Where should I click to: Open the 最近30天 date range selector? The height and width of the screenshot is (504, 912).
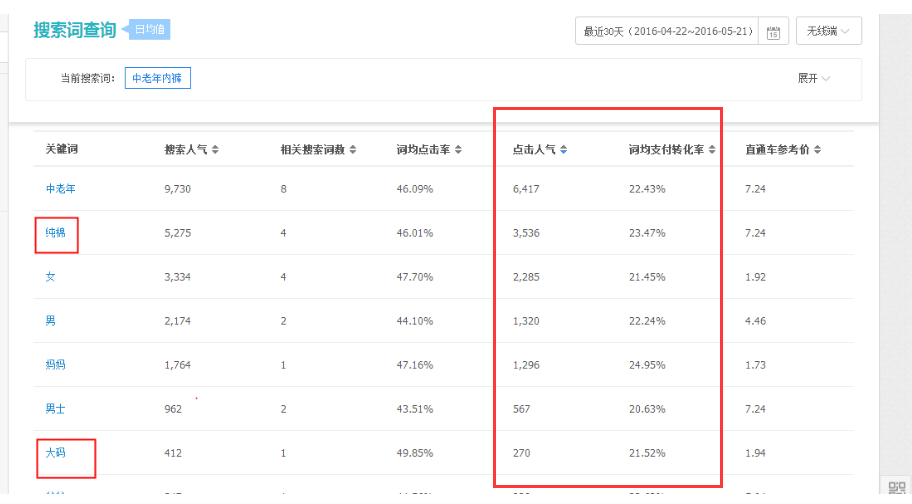(668, 31)
